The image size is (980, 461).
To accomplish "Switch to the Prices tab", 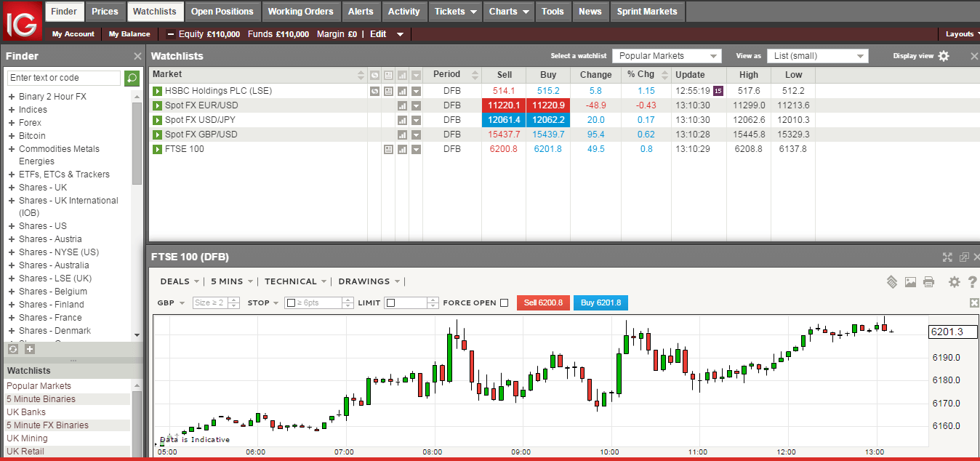I will point(105,12).
